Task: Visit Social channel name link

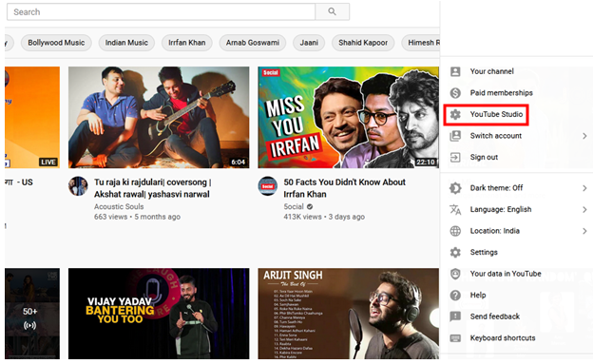Action: [x=294, y=206]
